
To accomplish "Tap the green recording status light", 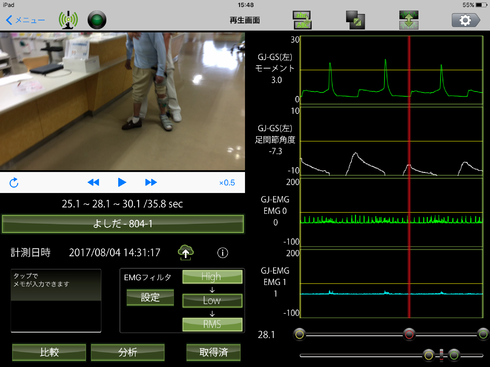I will click(97, 20).
